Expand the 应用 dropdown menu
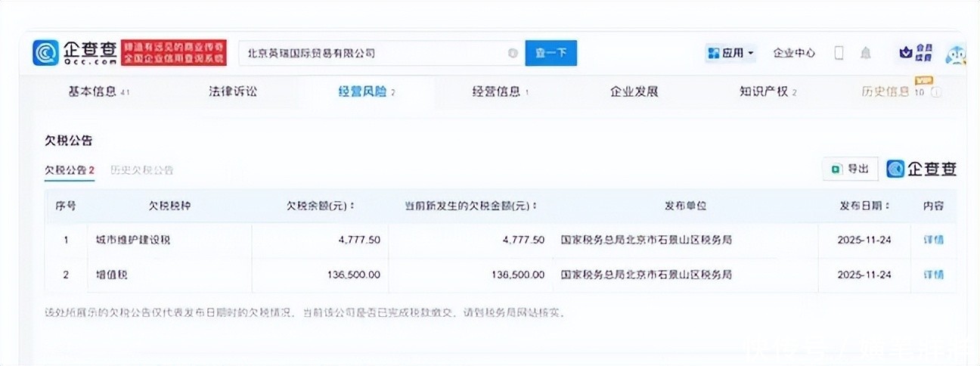This screenshot has height=366, width=980. (730, 53)
